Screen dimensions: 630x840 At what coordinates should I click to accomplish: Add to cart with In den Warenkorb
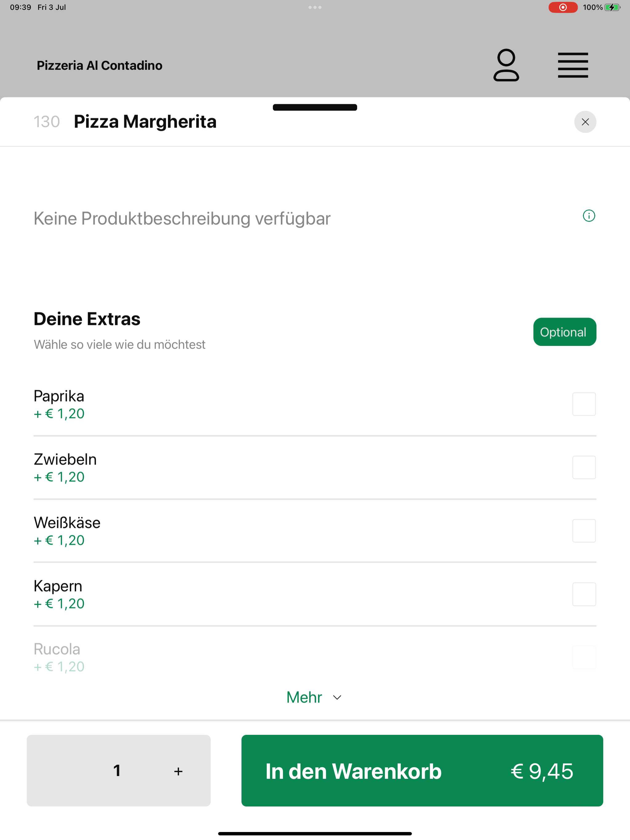(422, 771)
